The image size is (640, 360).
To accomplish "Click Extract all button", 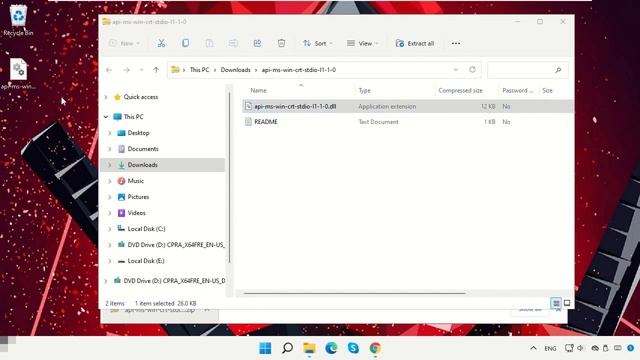I will [x=415, y=43].
